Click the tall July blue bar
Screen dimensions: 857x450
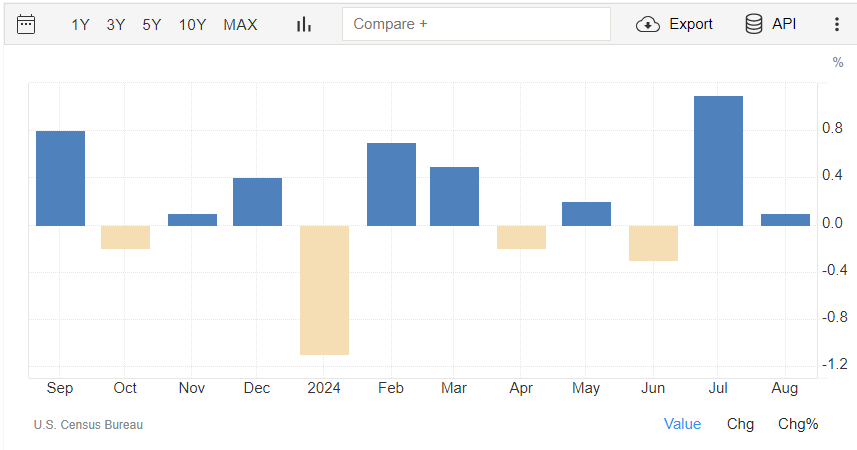[x=718, y=160]
